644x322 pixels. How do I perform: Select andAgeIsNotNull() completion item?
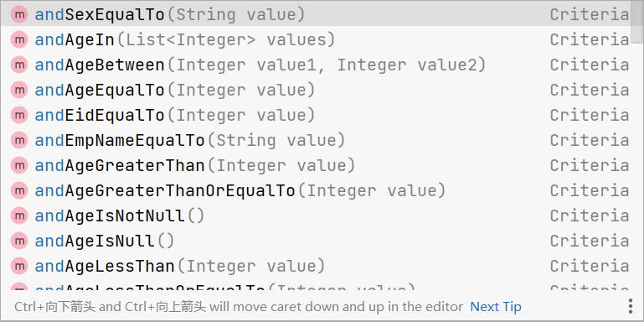[x=316, y=216]
